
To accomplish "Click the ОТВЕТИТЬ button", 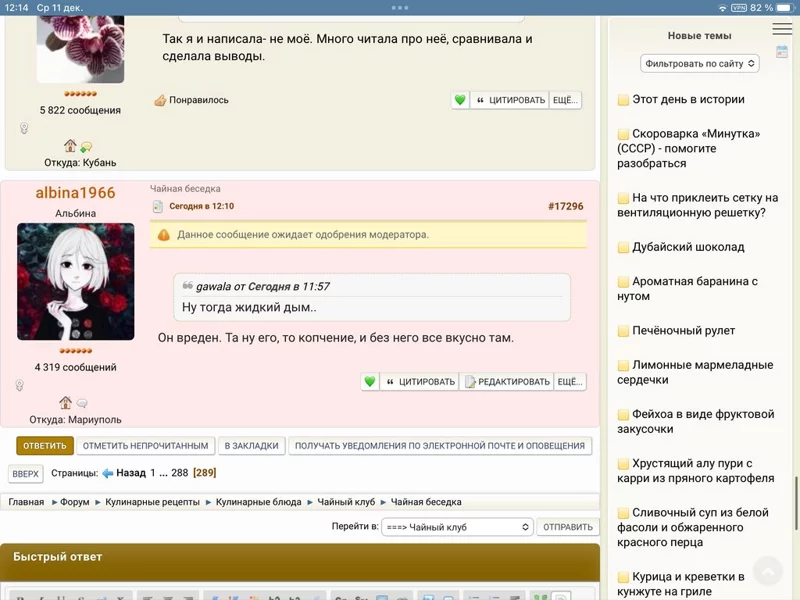I will (x=42, y=446).
